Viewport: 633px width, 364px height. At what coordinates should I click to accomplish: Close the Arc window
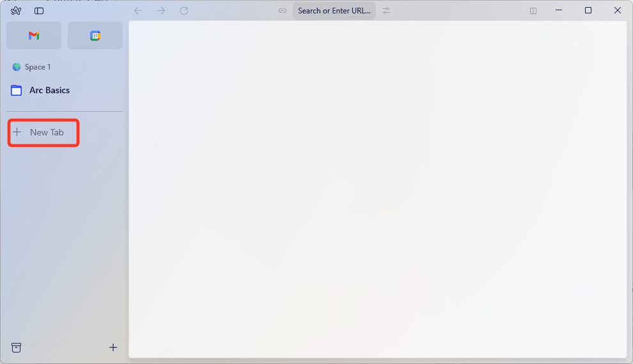618,10
